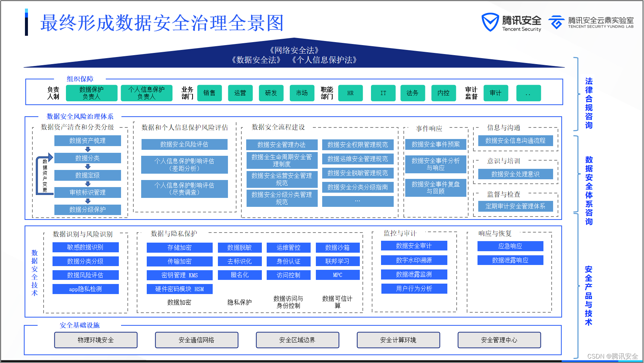644x363 pixels.
Task: Click 匿名化 box
Action: coord(240,275)
